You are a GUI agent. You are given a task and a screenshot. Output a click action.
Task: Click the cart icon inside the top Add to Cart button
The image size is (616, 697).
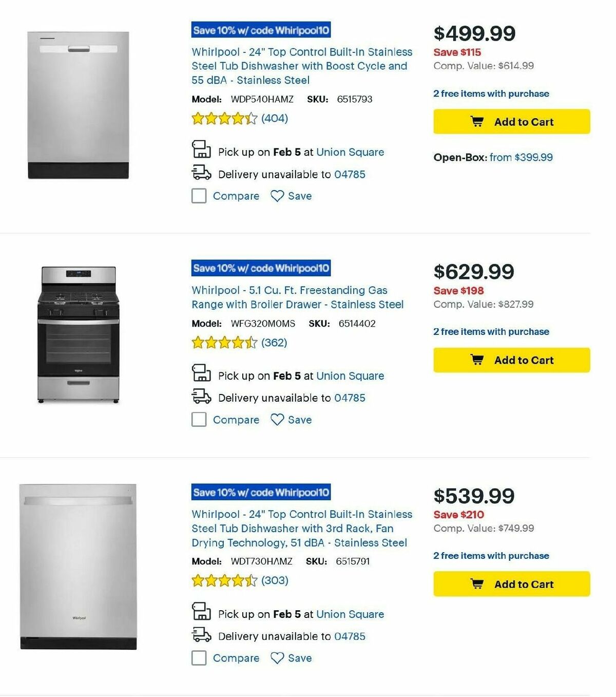[477, 121]
